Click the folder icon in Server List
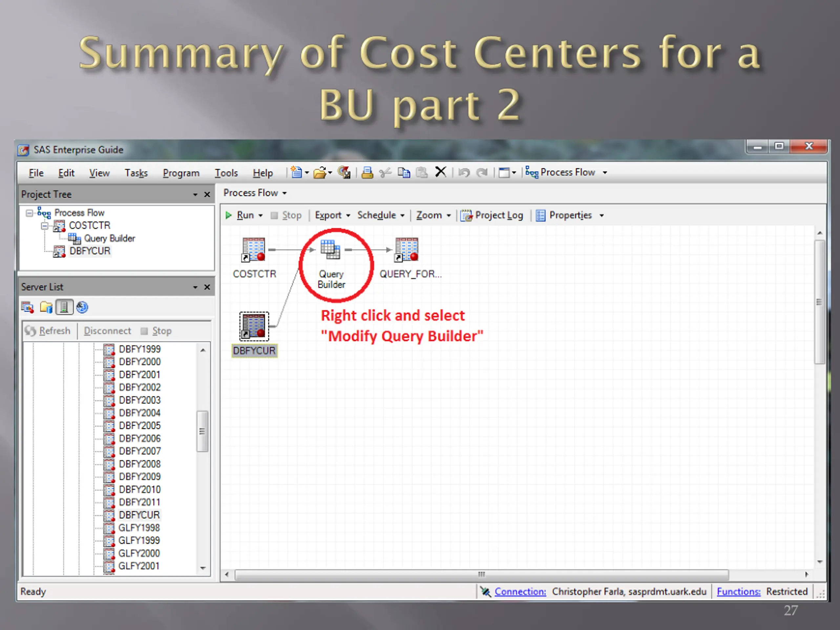840x630 pixels. click(x=46, y=307)
